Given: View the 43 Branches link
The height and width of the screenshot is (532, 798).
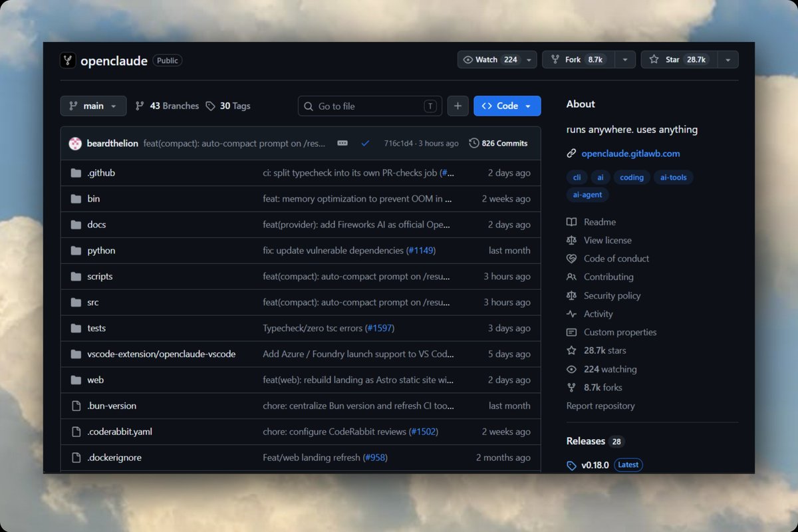Looking at the screenshot, I should pyautogui.click(x=167, y=106).
